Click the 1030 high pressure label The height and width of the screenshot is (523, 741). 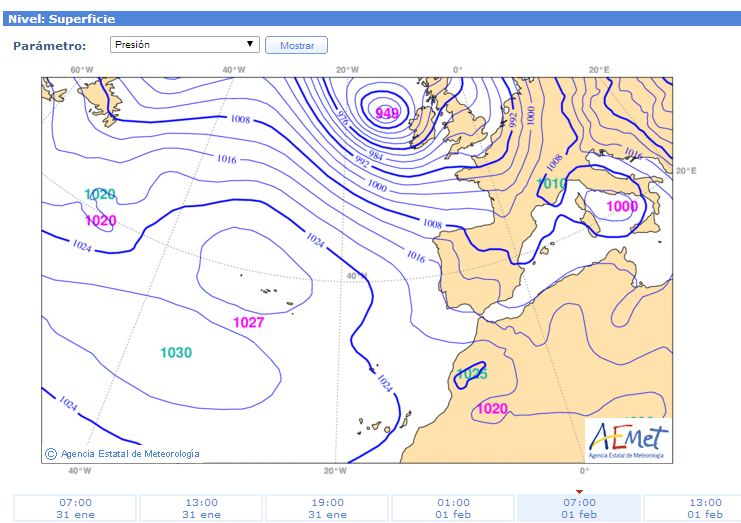(176, 352)
